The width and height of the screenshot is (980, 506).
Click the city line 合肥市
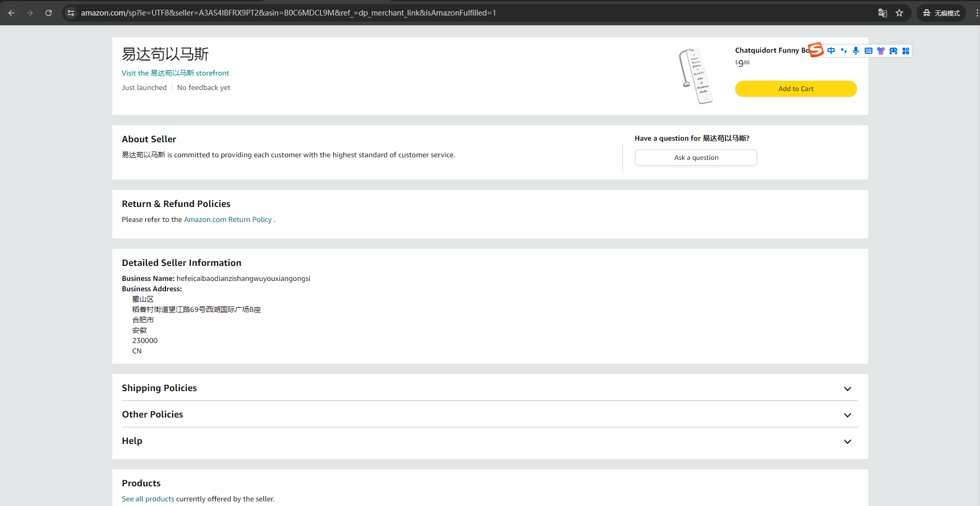tap(143, 320)
